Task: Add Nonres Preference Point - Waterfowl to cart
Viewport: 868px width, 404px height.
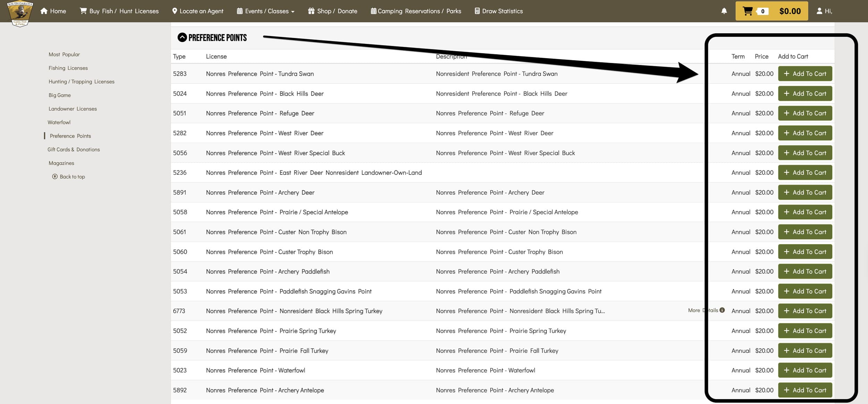Action: click(x=805, y=370)
